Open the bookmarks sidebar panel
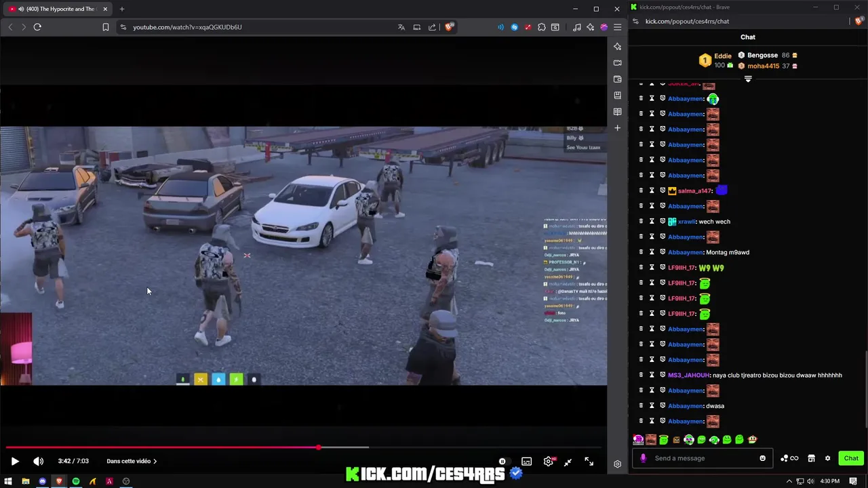 617,96
